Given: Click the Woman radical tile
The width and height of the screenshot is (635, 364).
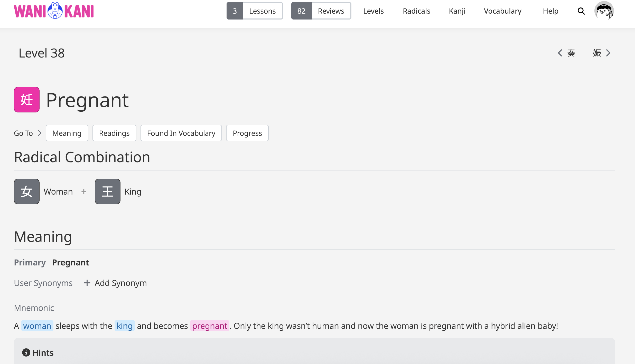Looking at the screenshot, I should tap(27, 191).
